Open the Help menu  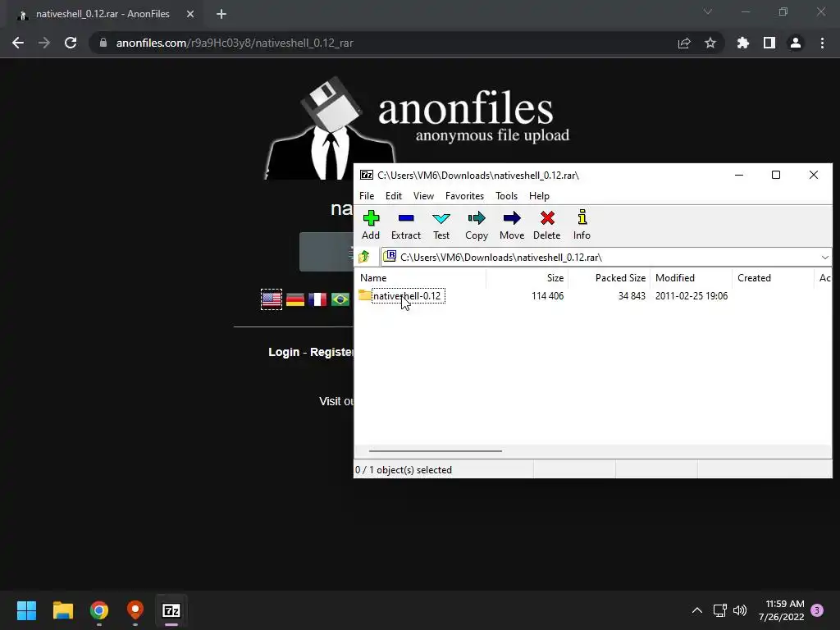[x=539, y=196]
